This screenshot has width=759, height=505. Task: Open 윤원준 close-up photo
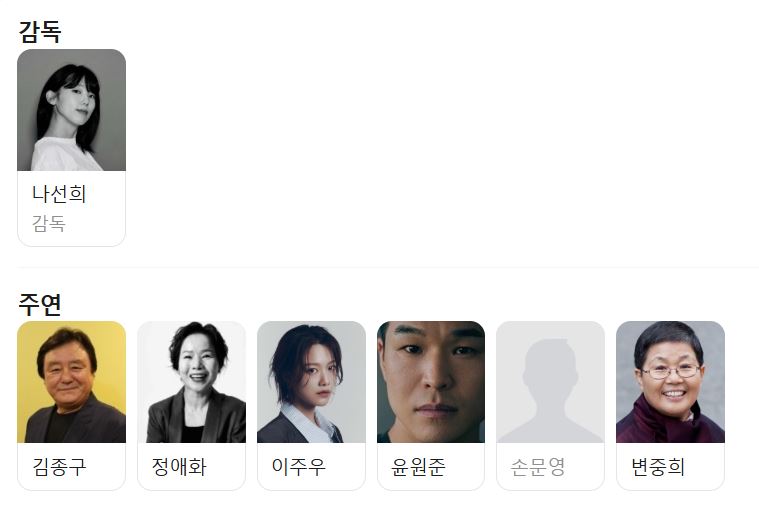coord(431,382)
